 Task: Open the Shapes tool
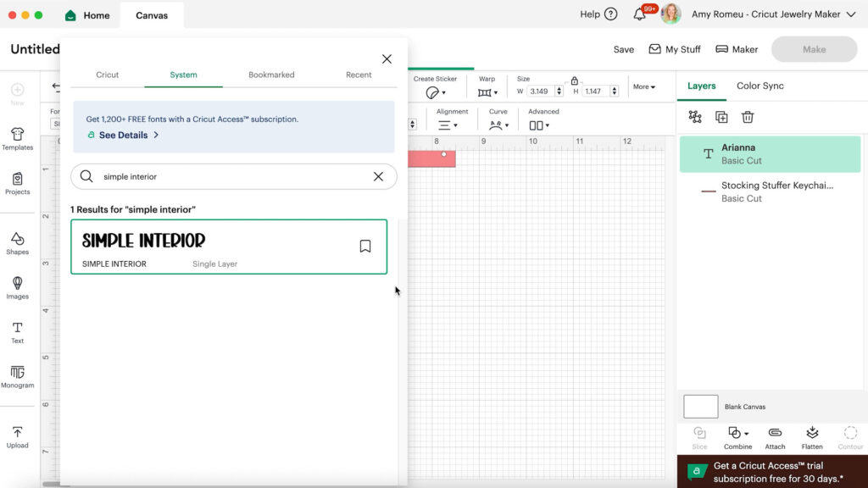(x=17, y=243)
